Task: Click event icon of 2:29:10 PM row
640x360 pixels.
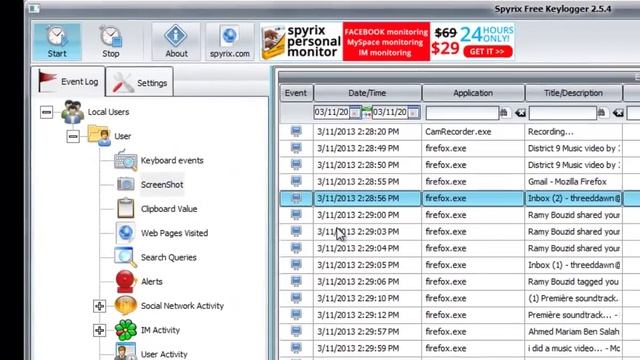Action: pos(296,298)
